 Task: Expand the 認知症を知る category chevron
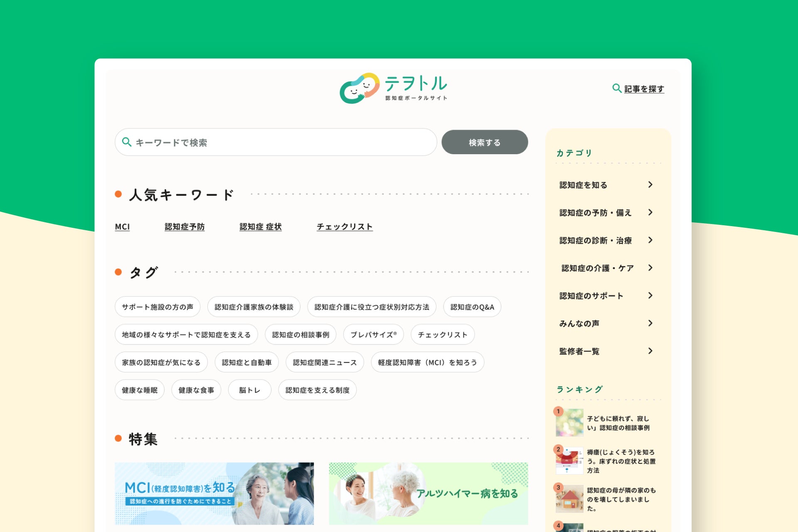click(x=650, y=185)
